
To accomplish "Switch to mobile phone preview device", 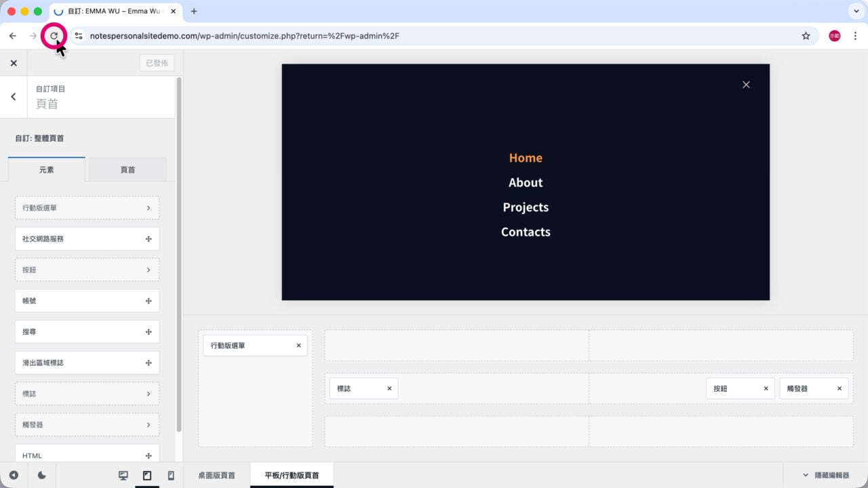I will point(171,475).
